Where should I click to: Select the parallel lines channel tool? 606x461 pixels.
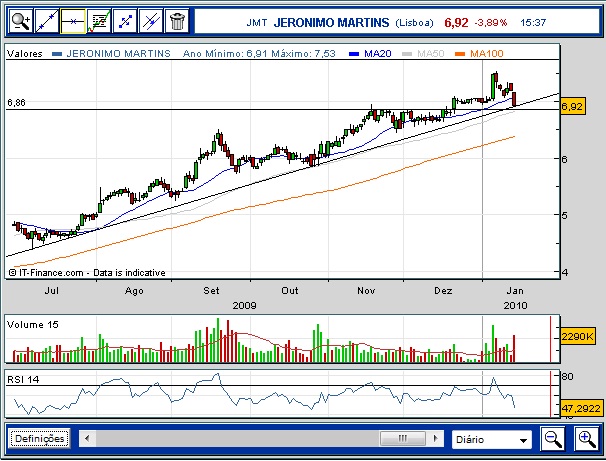click(x=151, y=21)
